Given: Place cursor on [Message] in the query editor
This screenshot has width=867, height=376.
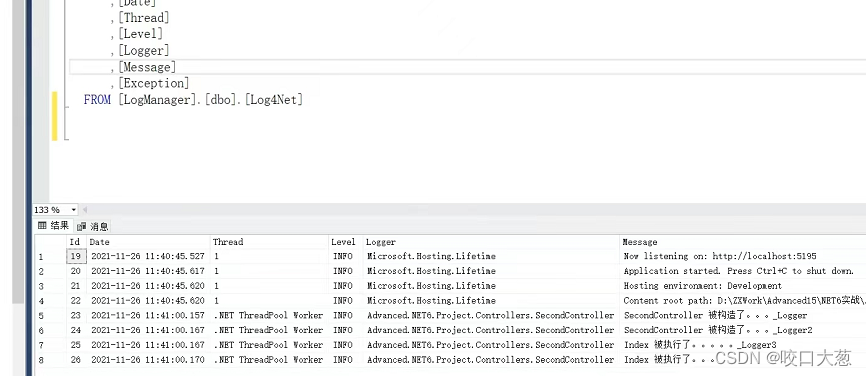Looking at the screenshot, I should (147, 67).
